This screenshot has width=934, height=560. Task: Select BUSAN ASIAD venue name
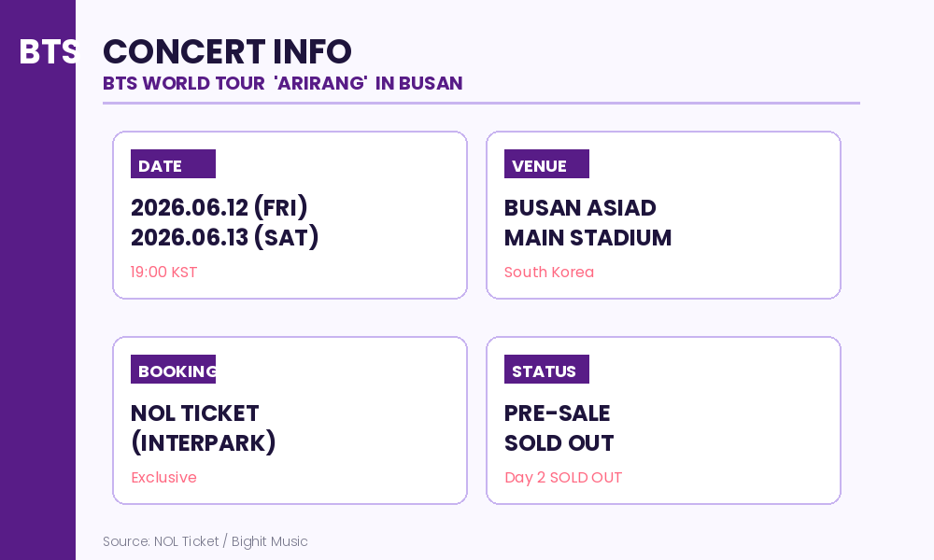[580, 208]
